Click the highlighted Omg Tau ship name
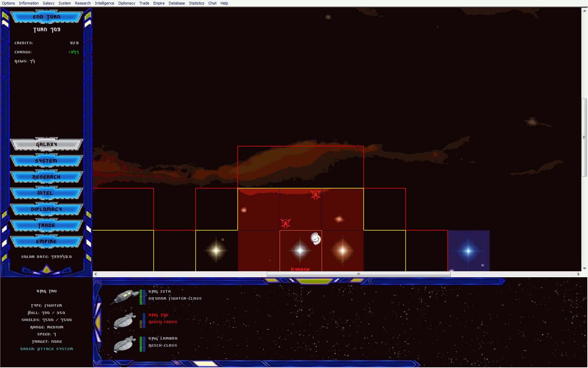Screen dimensions: 588x368 click(x=158, y=315)
